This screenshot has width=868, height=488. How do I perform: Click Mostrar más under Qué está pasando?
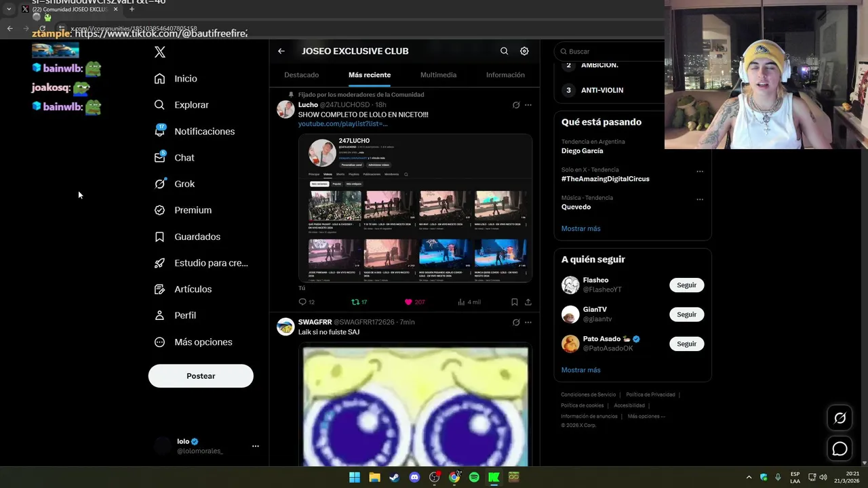click(580, 228)
